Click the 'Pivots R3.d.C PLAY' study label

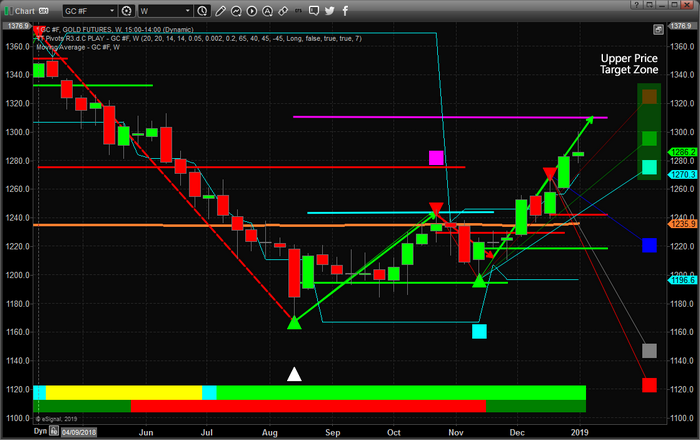point(75,38)
